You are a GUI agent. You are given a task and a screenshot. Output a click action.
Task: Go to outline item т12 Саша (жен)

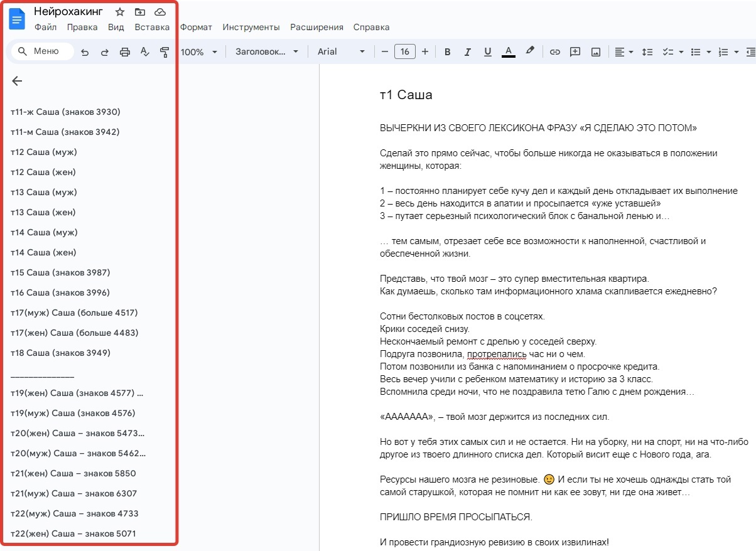point(43,172)
